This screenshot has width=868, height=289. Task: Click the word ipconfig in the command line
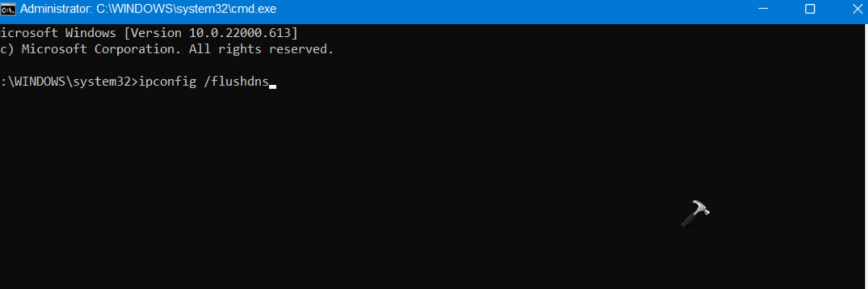(167, 82)
